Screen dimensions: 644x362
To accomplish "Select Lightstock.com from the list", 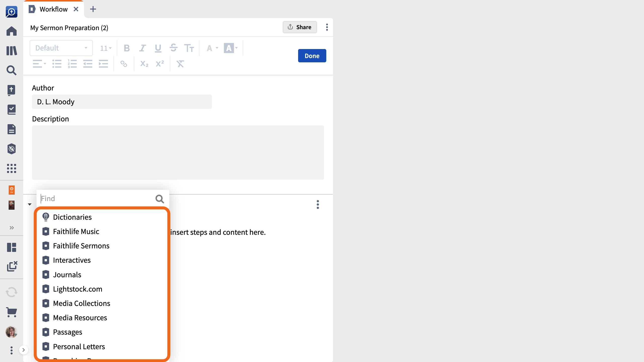I will (x=102, y=289).
